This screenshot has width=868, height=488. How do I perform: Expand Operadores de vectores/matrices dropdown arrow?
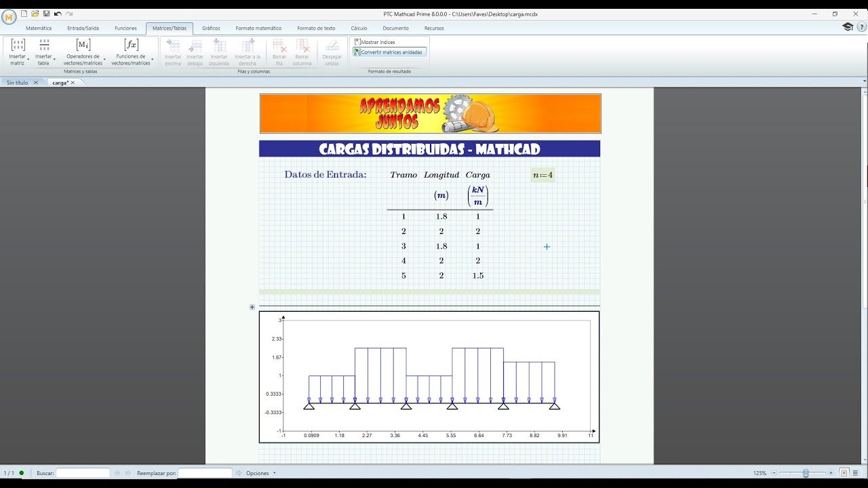(104, 60)
